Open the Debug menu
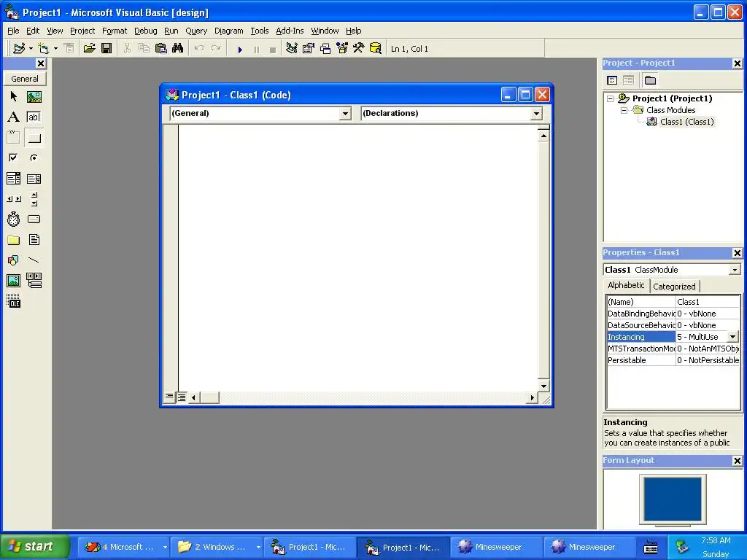This screenshot has height=560, width=747. point(145,31)
